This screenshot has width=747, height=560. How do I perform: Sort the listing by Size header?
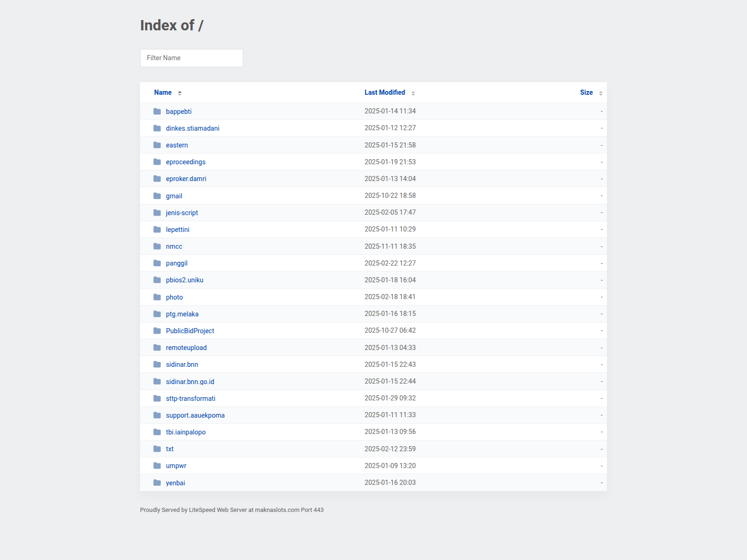pyautogui.click(x=586, y=92)
